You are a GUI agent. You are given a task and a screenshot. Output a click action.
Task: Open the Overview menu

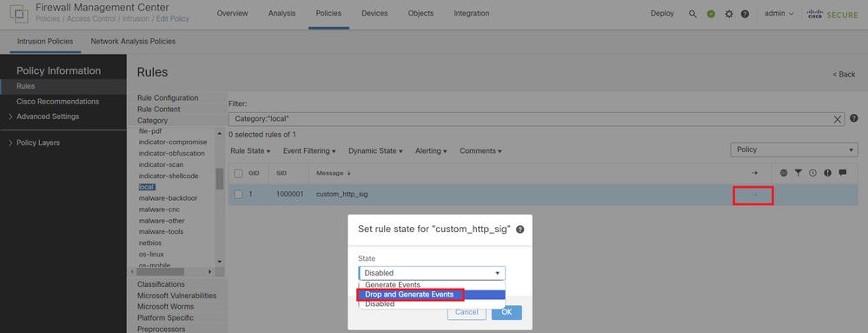[233, 13]
